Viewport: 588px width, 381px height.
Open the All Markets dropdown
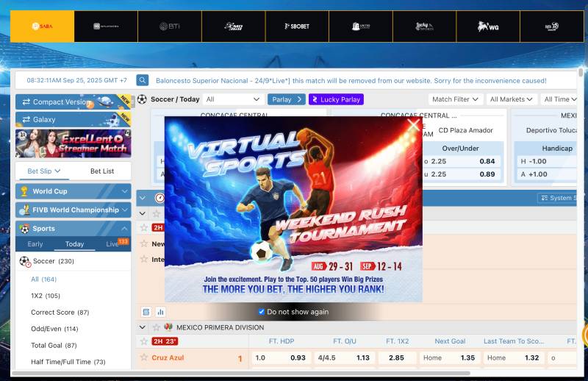coord(511,99)
